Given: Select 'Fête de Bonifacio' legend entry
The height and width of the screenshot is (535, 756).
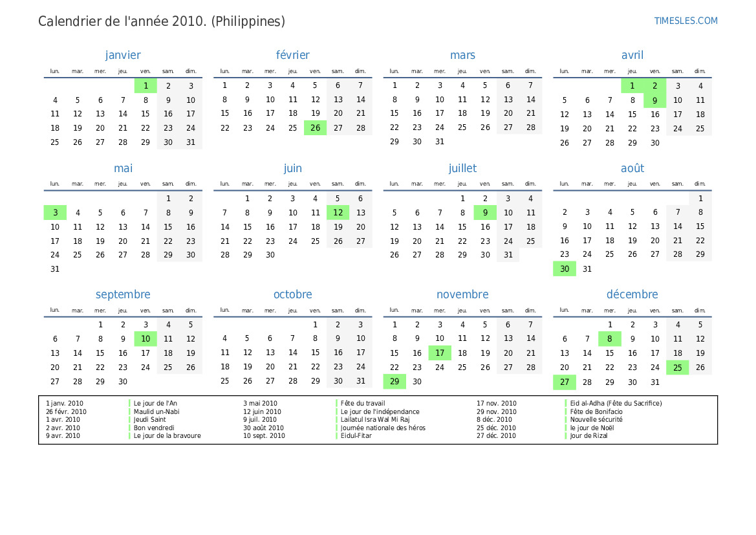Looking at the screenshot, I should (x=596, y=411).
